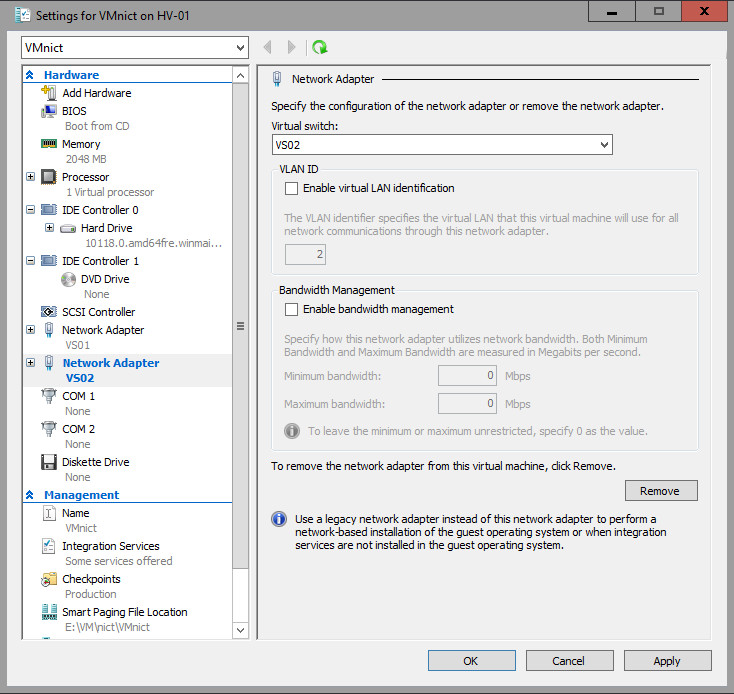Click the Integration Services icon
734x694 pixels.
49,546
